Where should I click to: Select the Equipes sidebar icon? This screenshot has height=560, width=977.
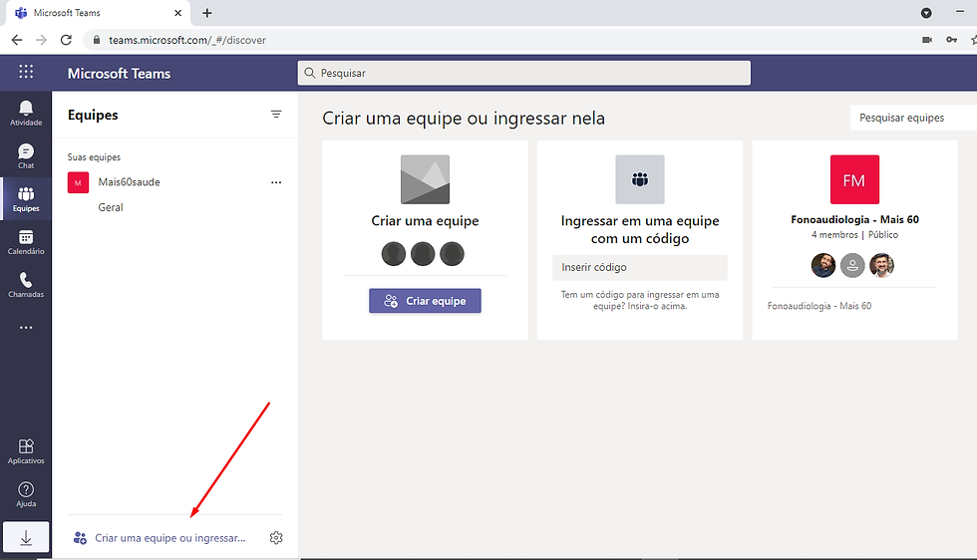pos(26,198)
